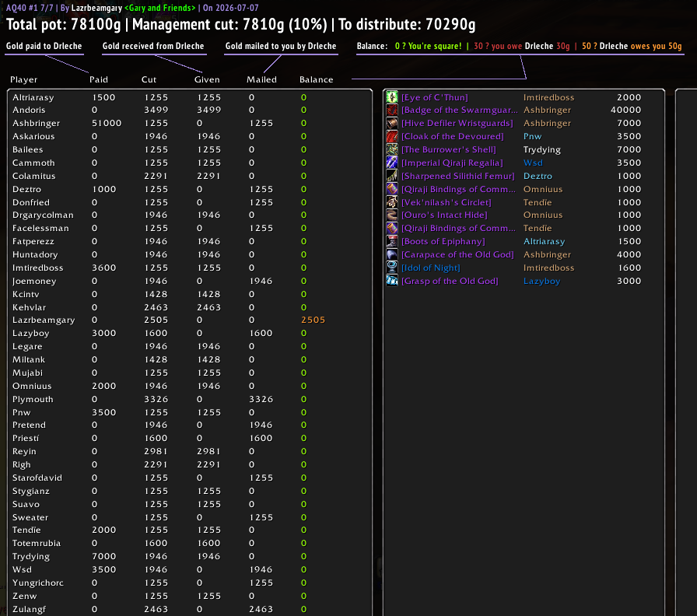This screenshot has height=616, width=697.
Task: Click Qiraji Bindings icon in Omniuus row
Action: [x=391, y=189]
